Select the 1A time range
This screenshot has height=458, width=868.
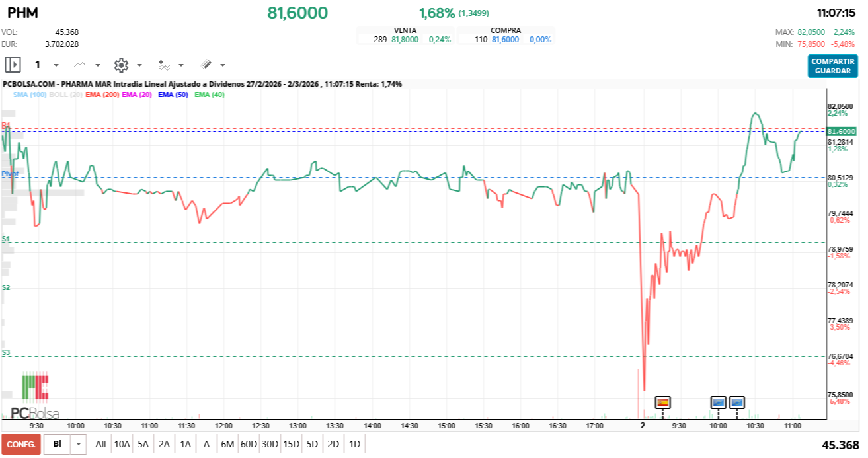point(186,444)
